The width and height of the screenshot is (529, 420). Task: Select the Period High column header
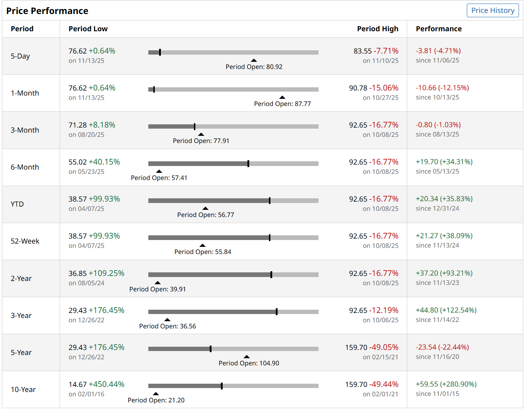[377, 29]
